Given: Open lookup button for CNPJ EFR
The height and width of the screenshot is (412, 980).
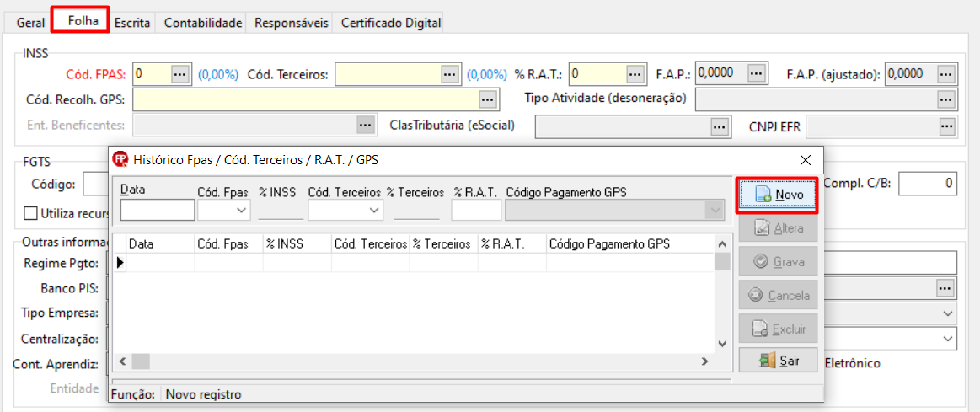Looking at the screenshot, I should pyautogui.click(x=947, y=126).
